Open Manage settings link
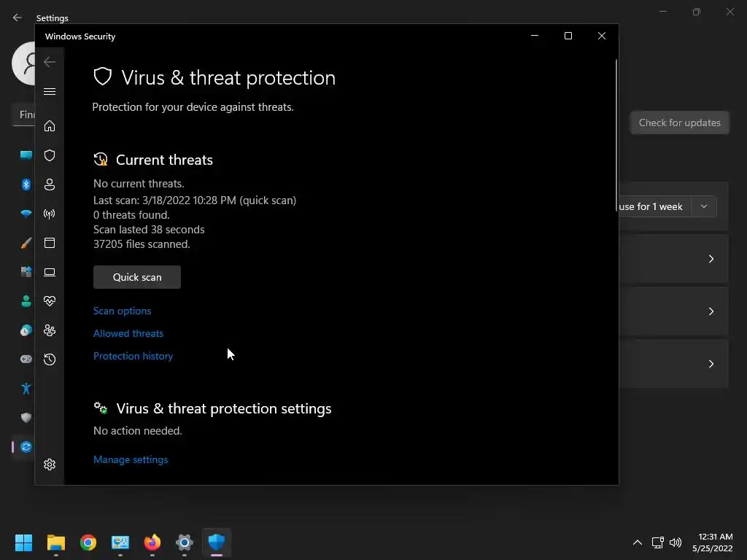 coord(131,459)
